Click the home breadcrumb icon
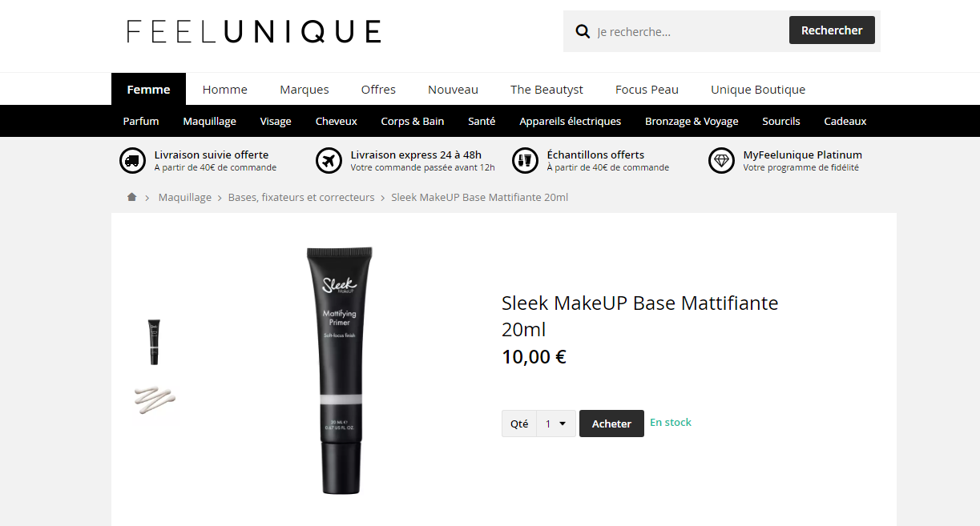 point(131,197)
